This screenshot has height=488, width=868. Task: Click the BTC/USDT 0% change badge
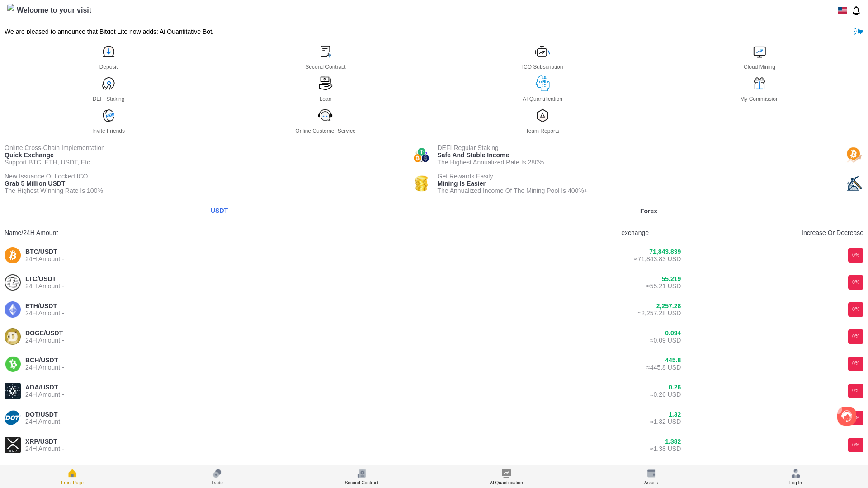pos(856,255)
